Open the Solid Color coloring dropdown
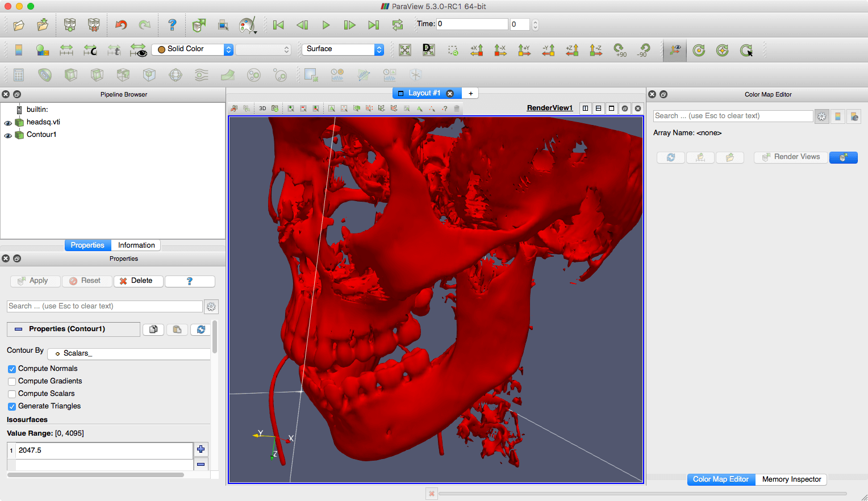 192,49
